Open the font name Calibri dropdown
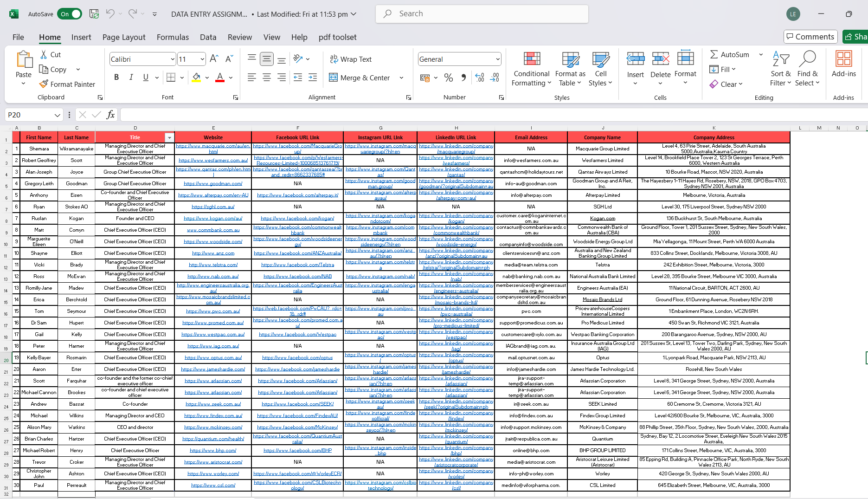The width and height of the screenshot is (868, 499). (x=173, y=59)
